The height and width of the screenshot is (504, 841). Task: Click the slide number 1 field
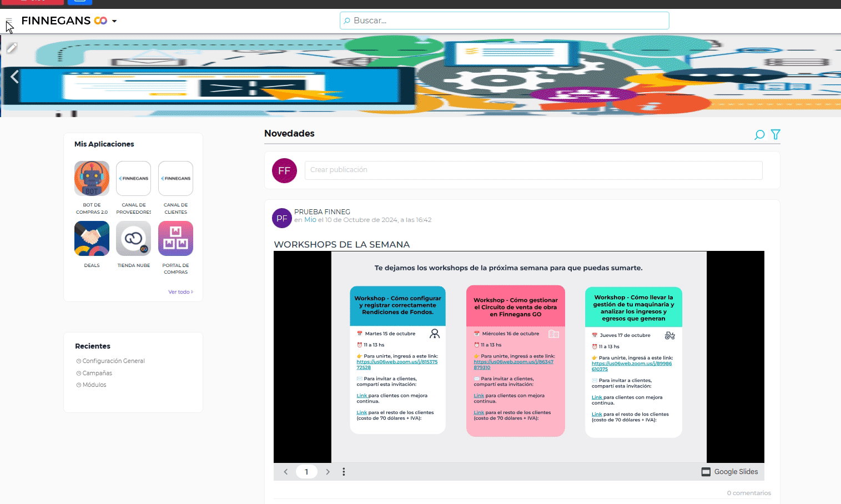tap(306, 472)
